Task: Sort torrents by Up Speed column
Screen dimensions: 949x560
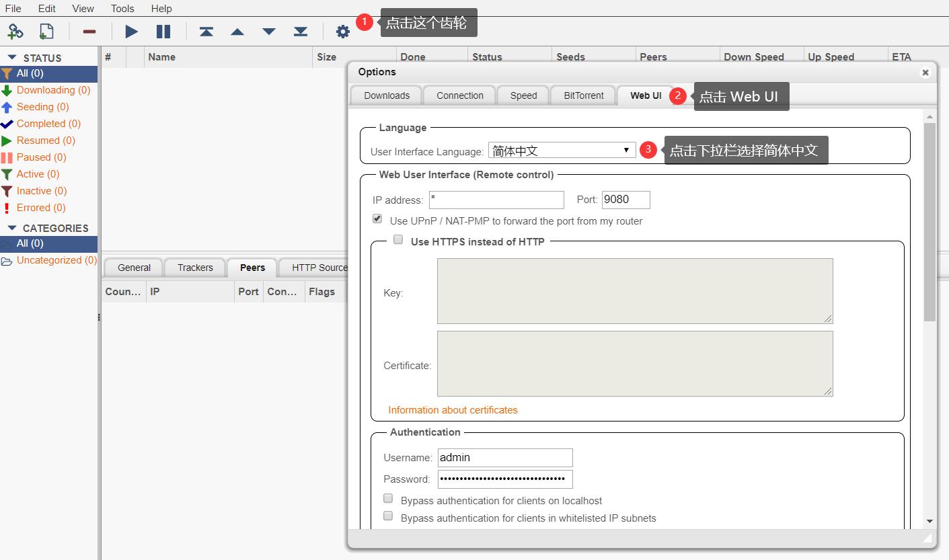Action: (846, 57)
